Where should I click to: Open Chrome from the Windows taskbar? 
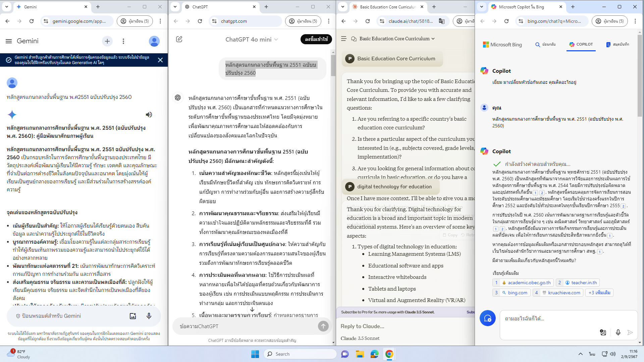click(389, 354)
